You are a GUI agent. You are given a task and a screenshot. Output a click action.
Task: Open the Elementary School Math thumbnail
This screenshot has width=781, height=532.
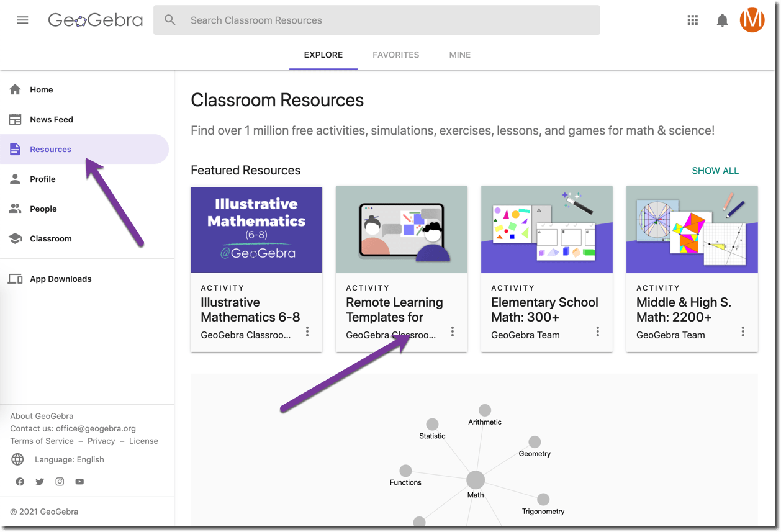pos(547,230)
